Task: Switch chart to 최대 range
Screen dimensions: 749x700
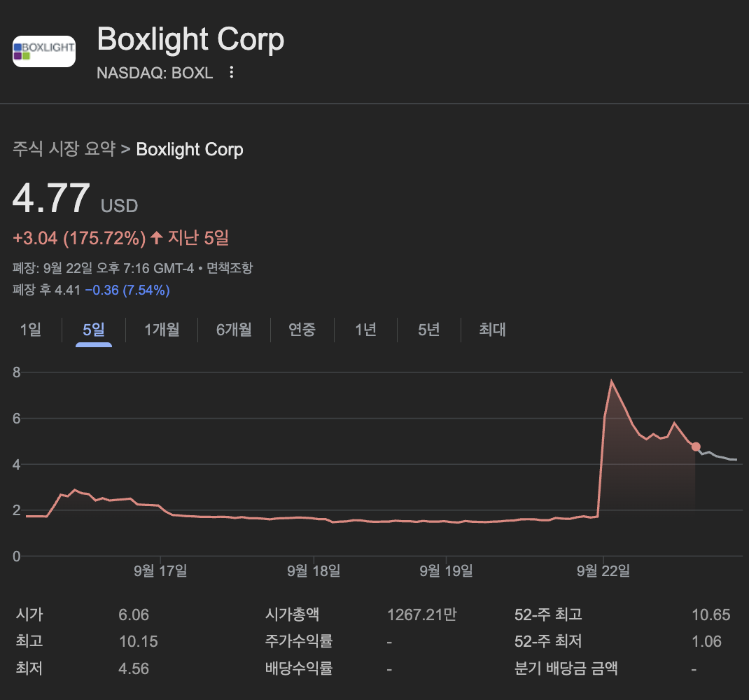Action: [493, 330]
